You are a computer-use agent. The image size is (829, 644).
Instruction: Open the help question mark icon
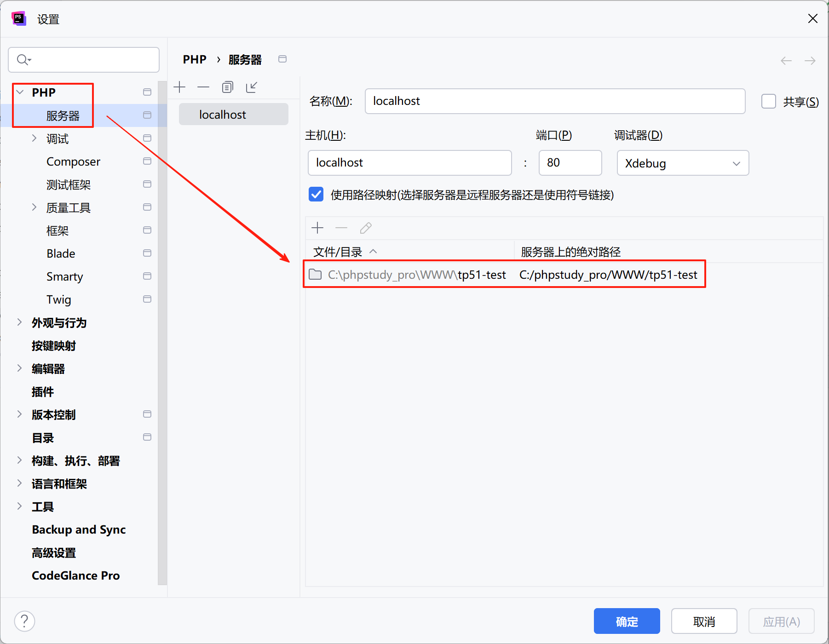tap(24, 621)
